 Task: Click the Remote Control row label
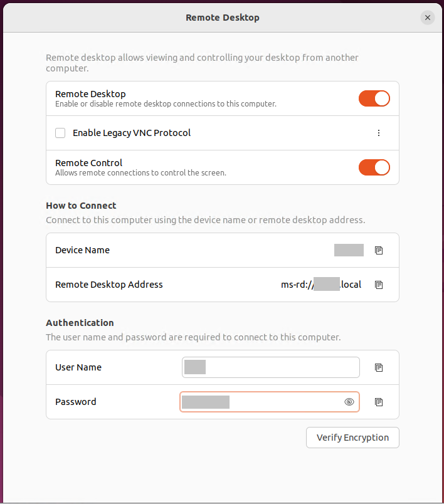(88, 163)
